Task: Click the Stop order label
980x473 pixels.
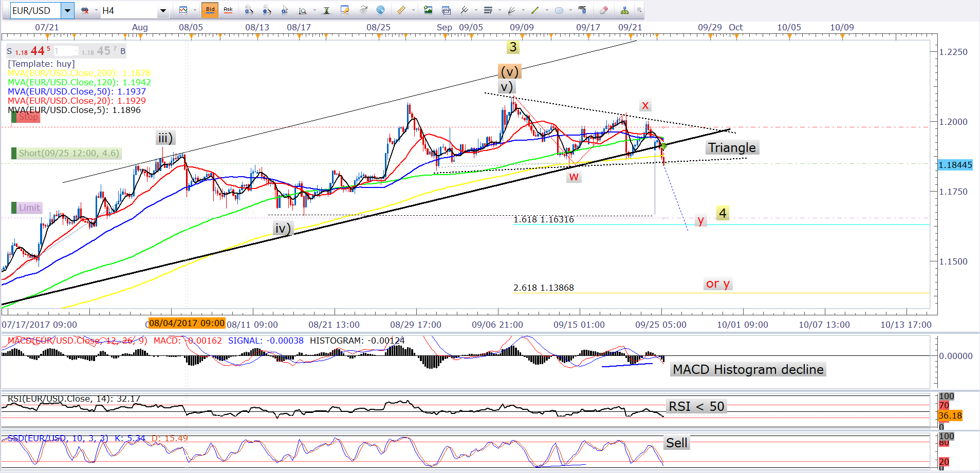Action: pos(28,117)
